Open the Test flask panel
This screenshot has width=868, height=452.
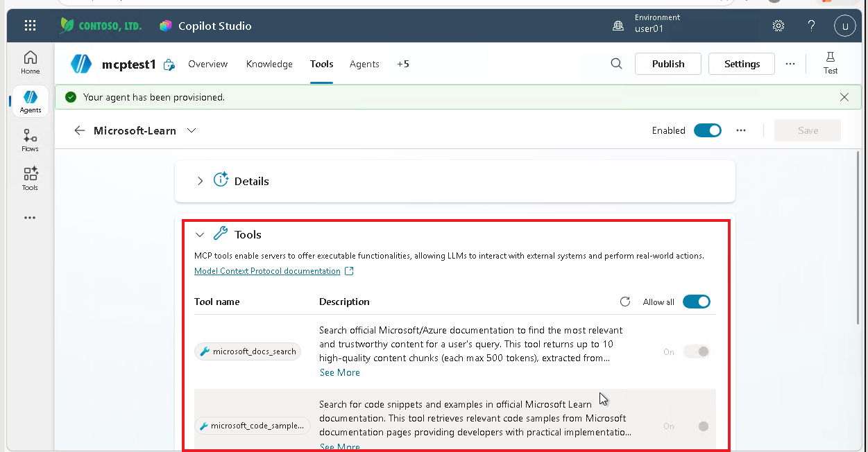pos(831,63)
